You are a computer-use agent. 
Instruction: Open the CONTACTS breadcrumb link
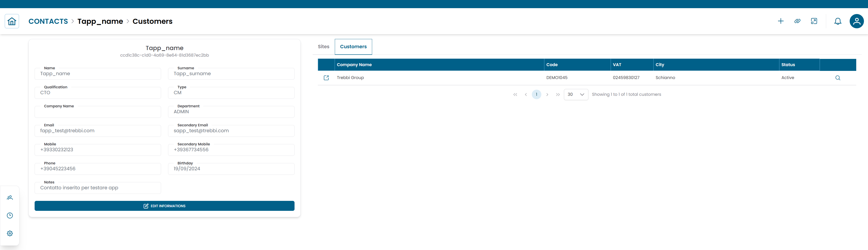(x=48, y=21)
